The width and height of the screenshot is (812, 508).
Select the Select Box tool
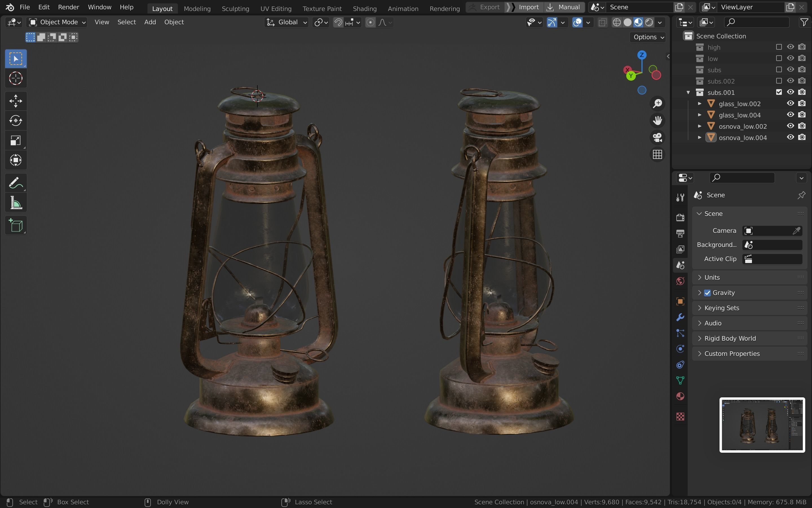point(16,58)
